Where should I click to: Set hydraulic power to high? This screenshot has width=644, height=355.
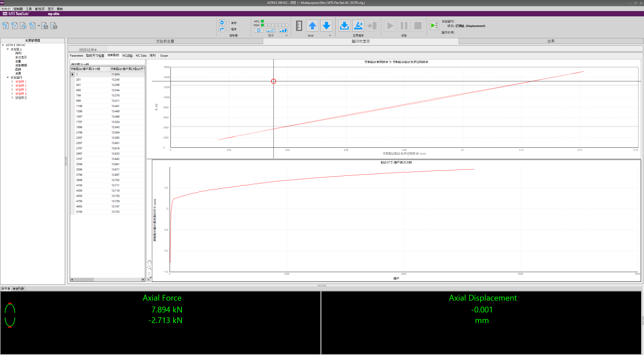283,30
